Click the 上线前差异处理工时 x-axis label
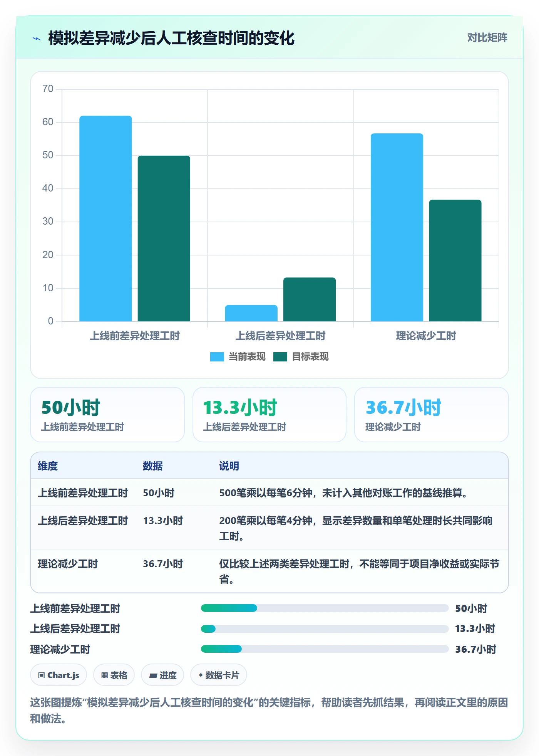 pos(135,336)
